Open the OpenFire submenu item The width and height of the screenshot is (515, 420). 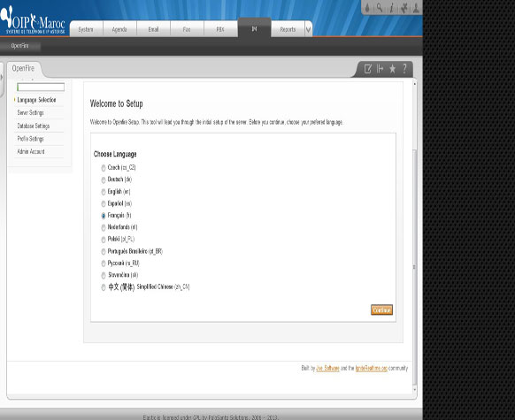click(19, 46)
